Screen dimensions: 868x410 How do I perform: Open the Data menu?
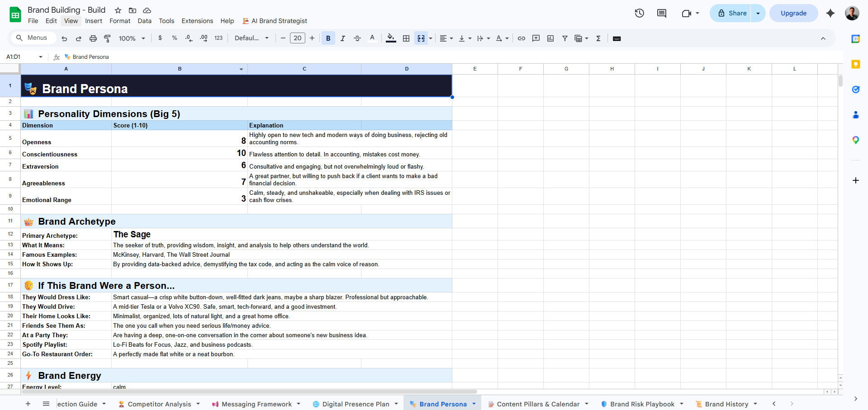[x=145, y=21]
